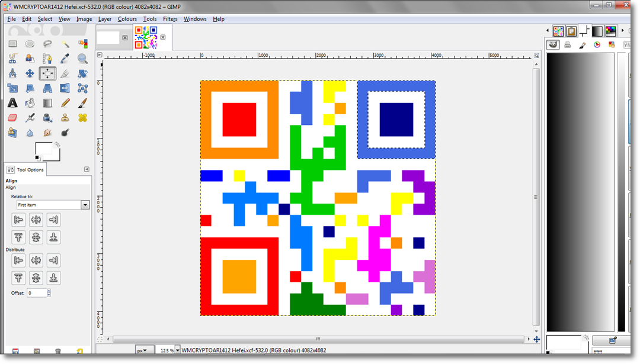This screenshot has width=640, height=364.
Task: Select the Perspective tool
Action: 47,88
